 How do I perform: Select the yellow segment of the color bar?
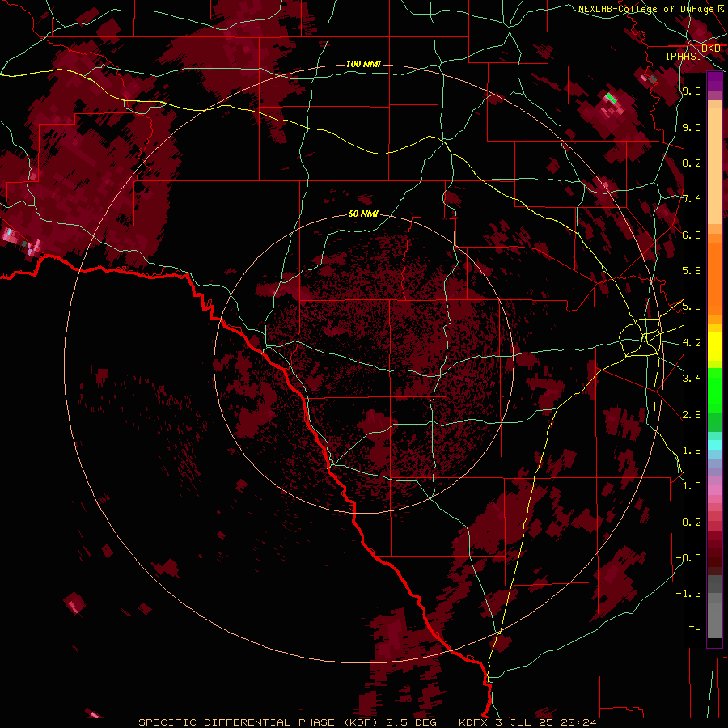click(x=714, y=346)
